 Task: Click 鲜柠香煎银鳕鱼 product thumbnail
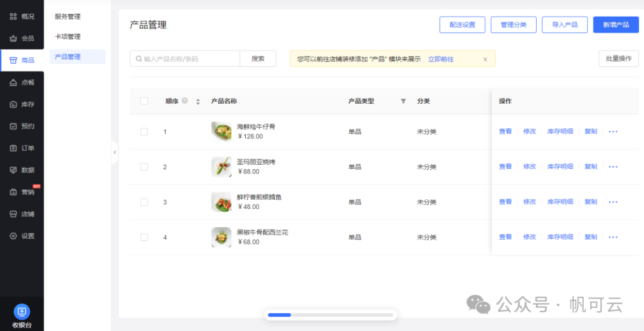pos(221,202)
